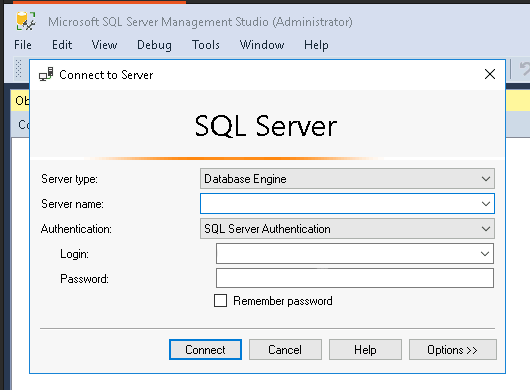
Task: Expand the Server type dropdown
Action: click(x=486, y=178)
